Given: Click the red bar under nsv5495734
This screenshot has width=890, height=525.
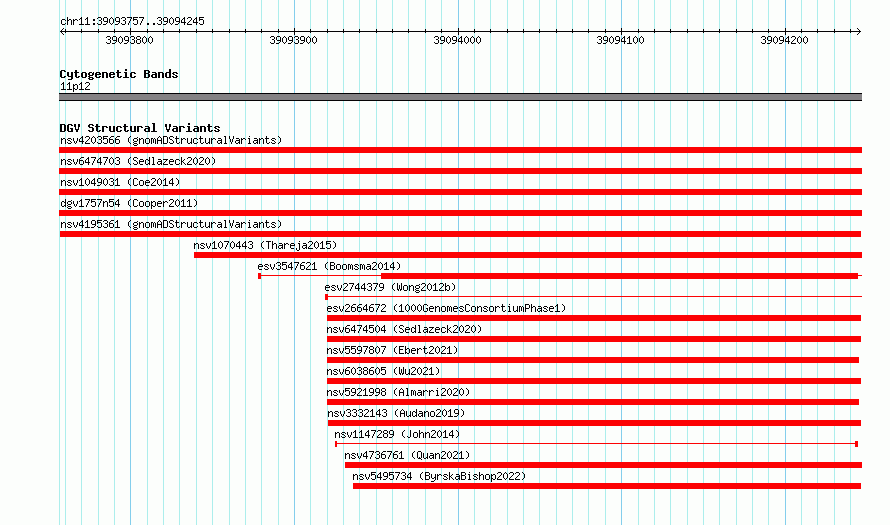Looking at the screenshot, I should pos(607,486).
